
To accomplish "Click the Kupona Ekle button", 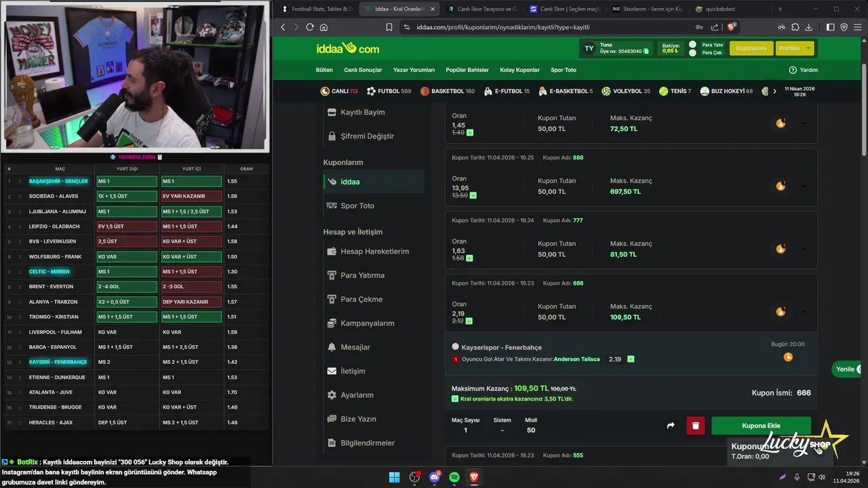I will pyautogui.click(x=761, y=426).
